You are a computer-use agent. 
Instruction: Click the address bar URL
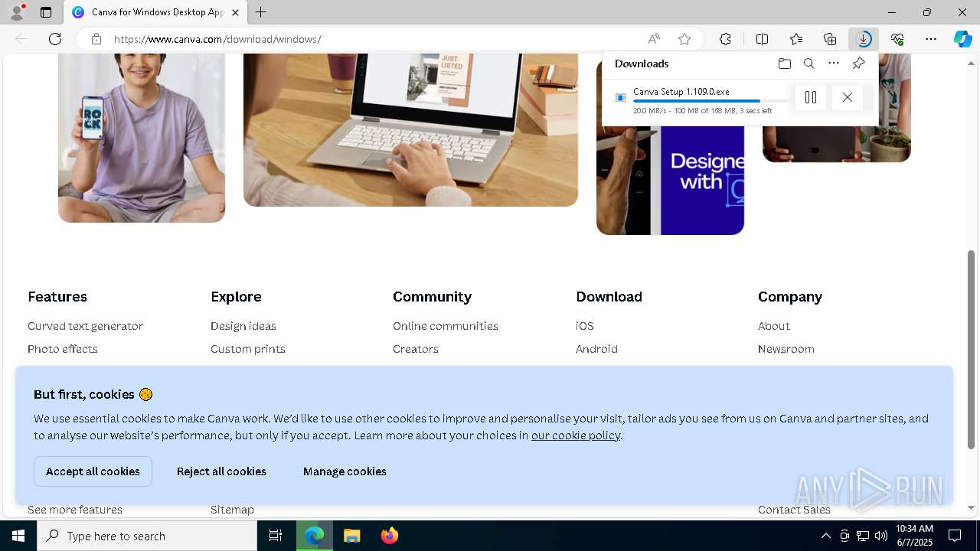[x=217, y=39]
